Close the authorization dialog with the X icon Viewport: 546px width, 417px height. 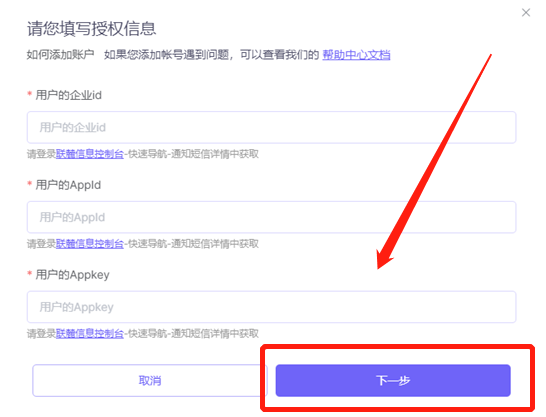(526, 13)
